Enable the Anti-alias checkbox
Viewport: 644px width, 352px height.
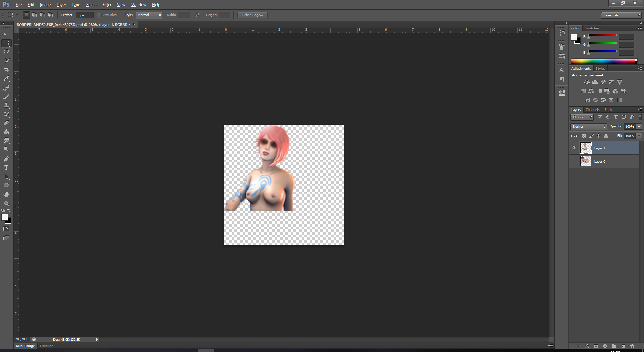coord(99,15)
